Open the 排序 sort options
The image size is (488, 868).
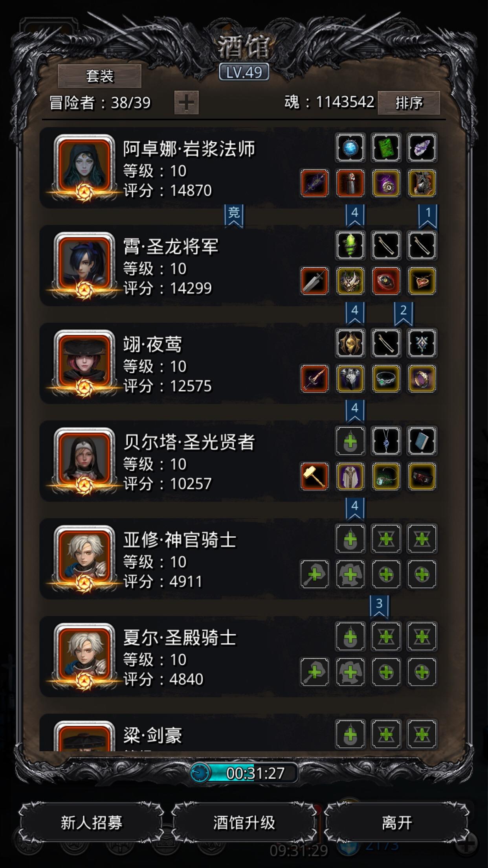409,103
